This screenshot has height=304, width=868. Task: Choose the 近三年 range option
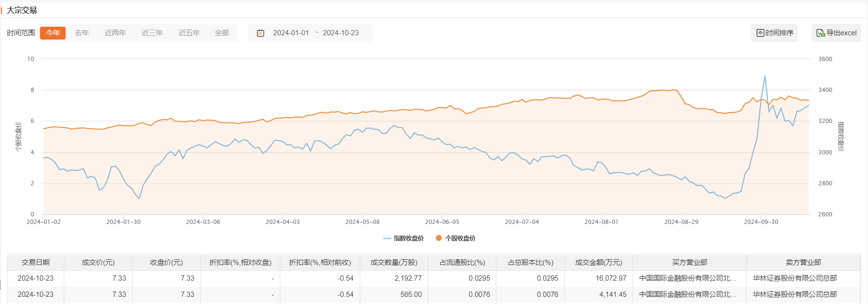click(x=152, y=33)
